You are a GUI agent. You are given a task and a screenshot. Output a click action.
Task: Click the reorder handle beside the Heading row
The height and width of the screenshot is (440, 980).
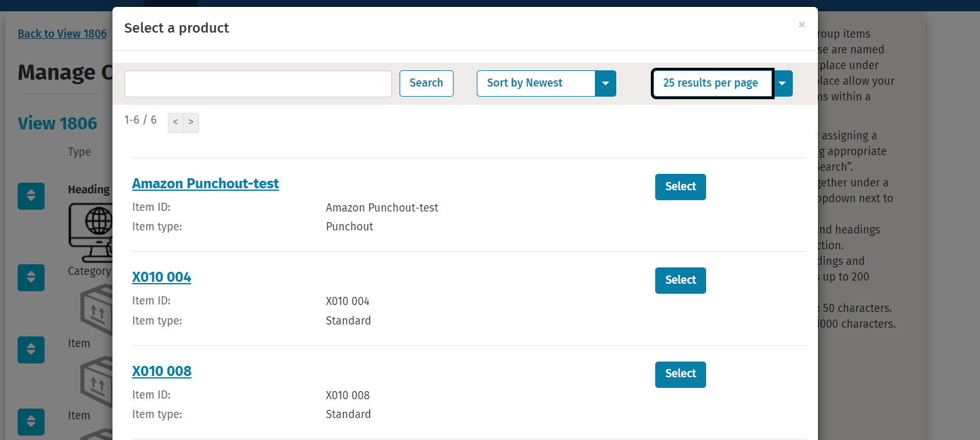(31, 196)
